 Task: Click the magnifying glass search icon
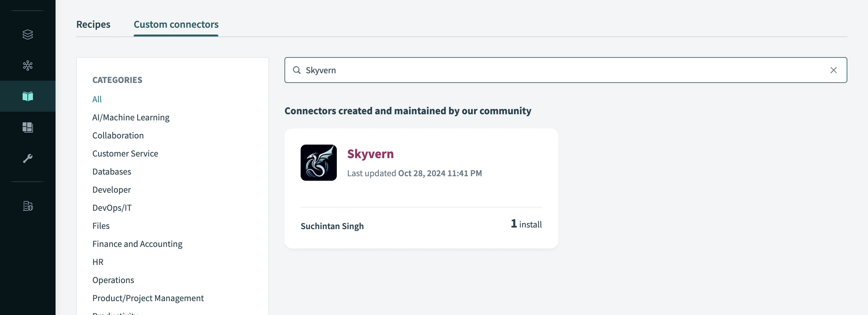(297, 70)
